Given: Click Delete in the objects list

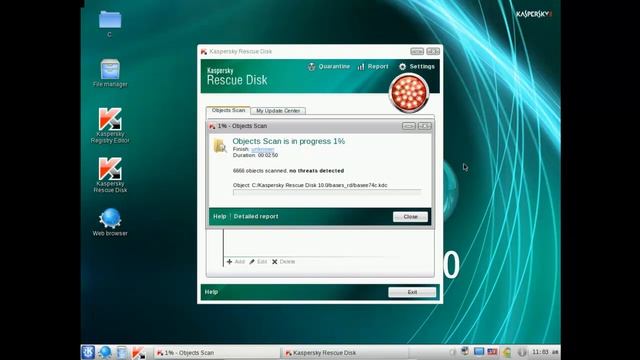Looking at the screenshot, I should [x=283, y=262].
